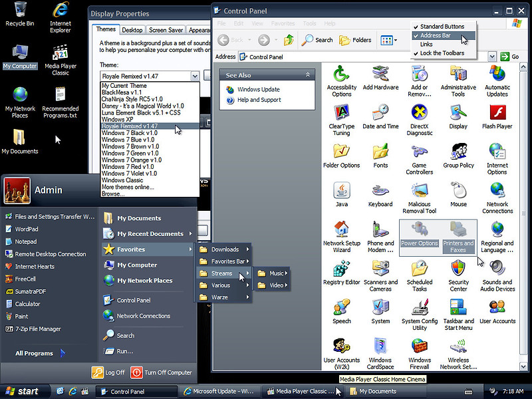Collapse the See Also panel
532x399 pixels.
click(307, 74)
